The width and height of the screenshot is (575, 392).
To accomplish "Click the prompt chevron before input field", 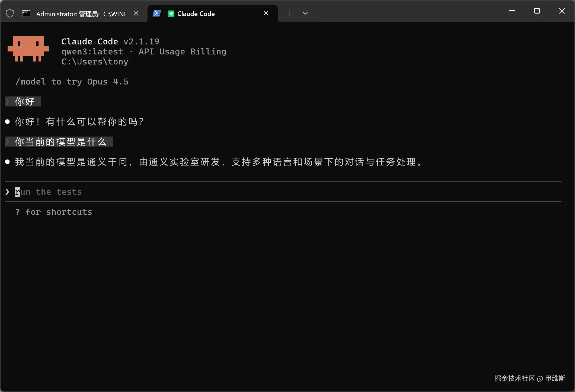I will pos(7,192).
